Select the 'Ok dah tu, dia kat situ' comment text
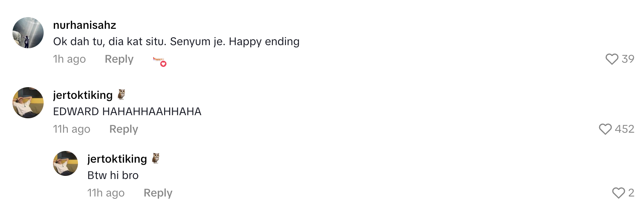644x214 pixels. [x=176, y=42]
